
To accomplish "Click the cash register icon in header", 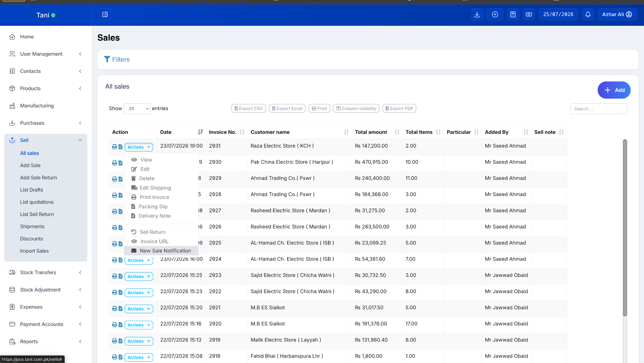I will pos(529,14).
